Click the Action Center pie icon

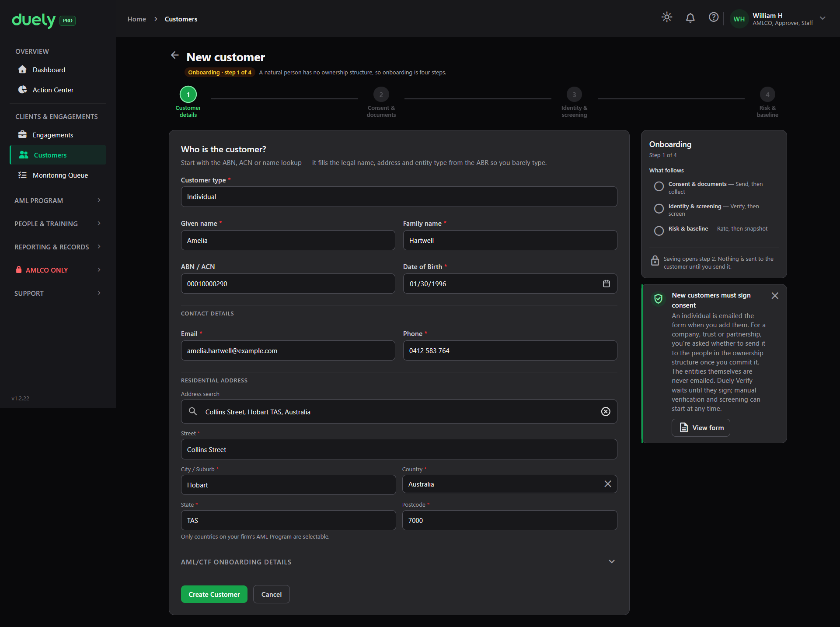point(23,90)
